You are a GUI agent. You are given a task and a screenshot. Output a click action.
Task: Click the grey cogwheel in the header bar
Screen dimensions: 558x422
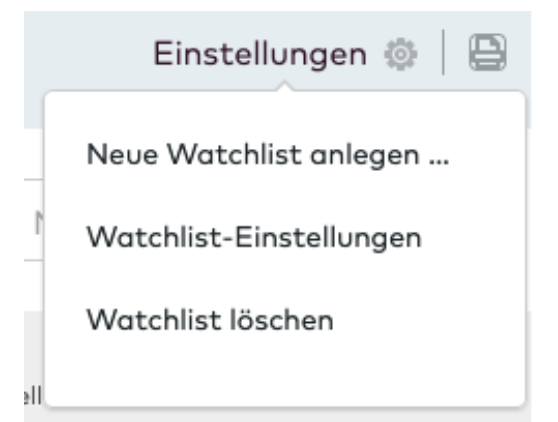click(400, 54)
